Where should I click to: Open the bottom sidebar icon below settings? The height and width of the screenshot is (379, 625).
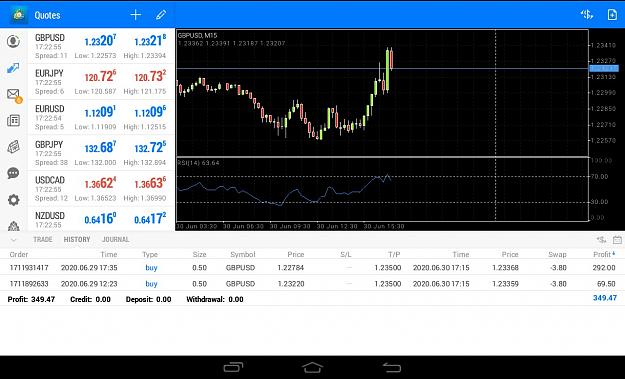coord(14,226)
